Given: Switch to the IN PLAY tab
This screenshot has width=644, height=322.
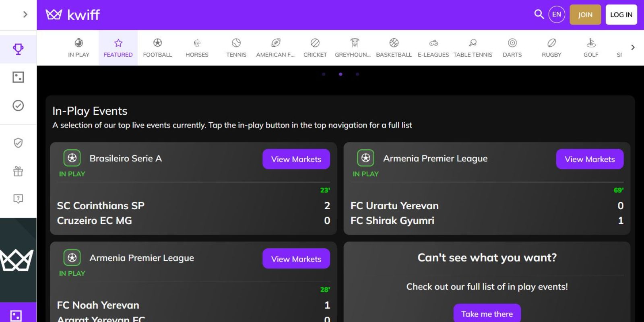Looking at the screenshot, I should click(x=79, y=48).
